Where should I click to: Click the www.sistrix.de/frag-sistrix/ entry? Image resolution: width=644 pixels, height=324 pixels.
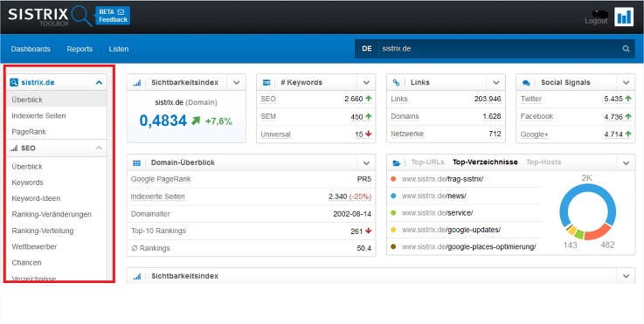pos(442,179)
